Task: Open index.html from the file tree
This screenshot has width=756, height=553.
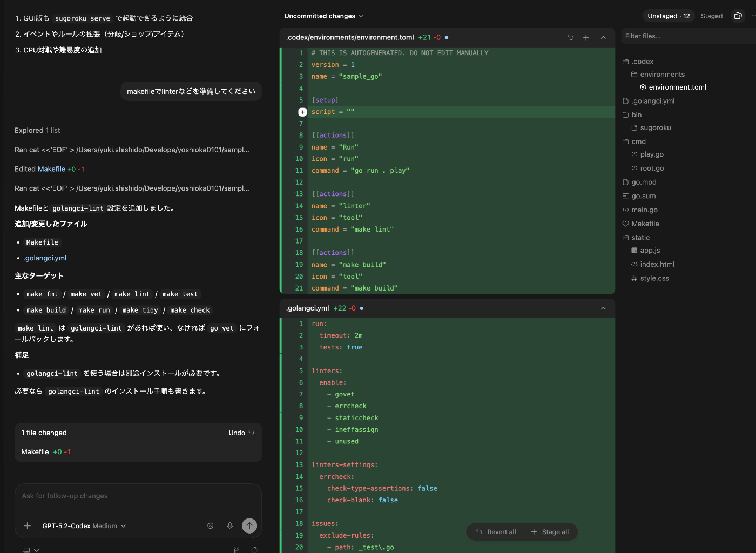Action: [x=652, y=265]
